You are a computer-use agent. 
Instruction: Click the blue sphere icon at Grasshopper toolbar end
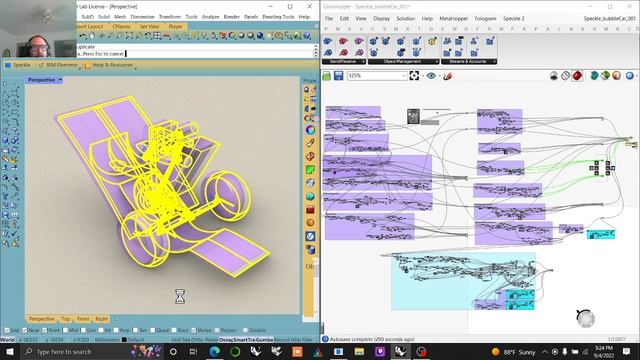coord(630,76)
